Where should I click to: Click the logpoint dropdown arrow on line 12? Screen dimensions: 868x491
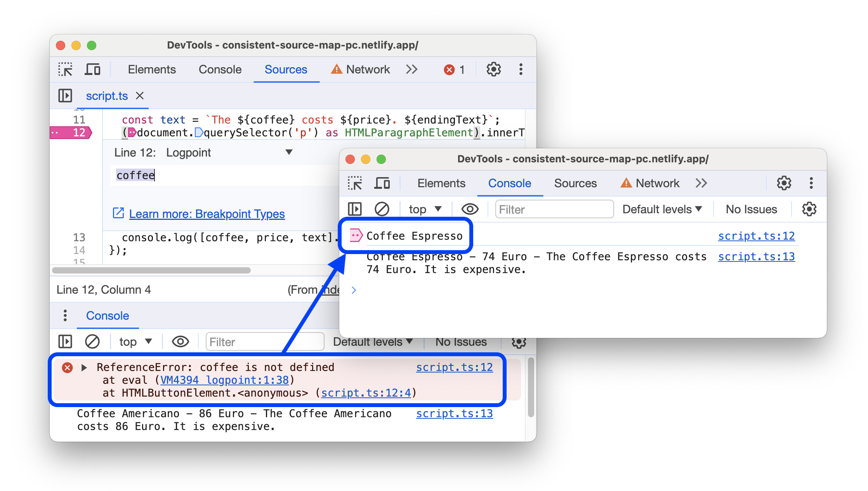(290, 152)
